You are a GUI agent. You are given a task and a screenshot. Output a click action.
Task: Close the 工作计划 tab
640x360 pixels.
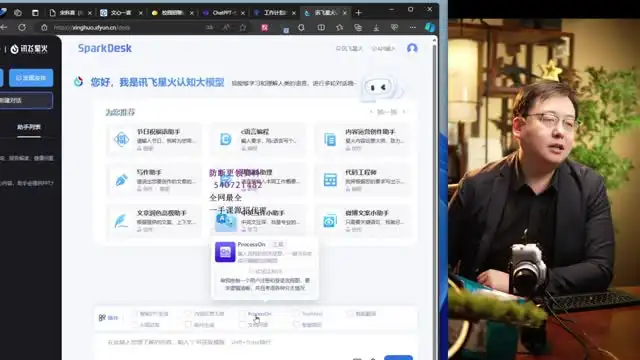coord(294,13)
